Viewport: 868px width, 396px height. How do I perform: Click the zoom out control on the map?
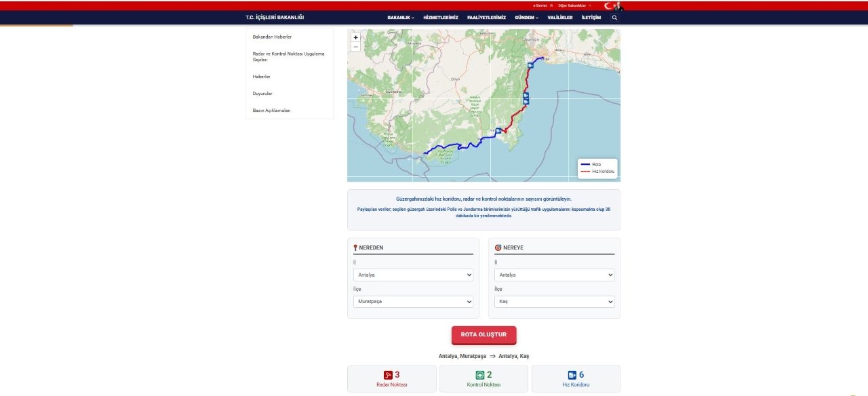point(355,46)
